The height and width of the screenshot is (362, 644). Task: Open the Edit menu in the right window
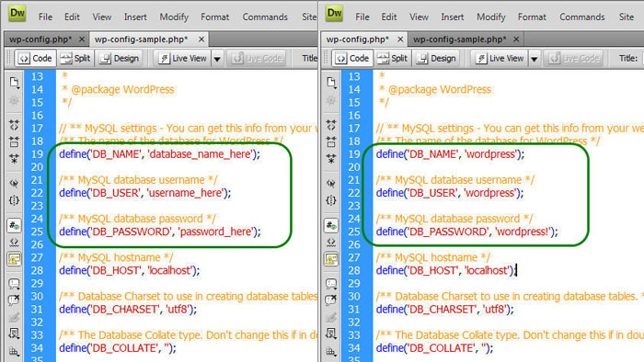[x=389, y=17]
